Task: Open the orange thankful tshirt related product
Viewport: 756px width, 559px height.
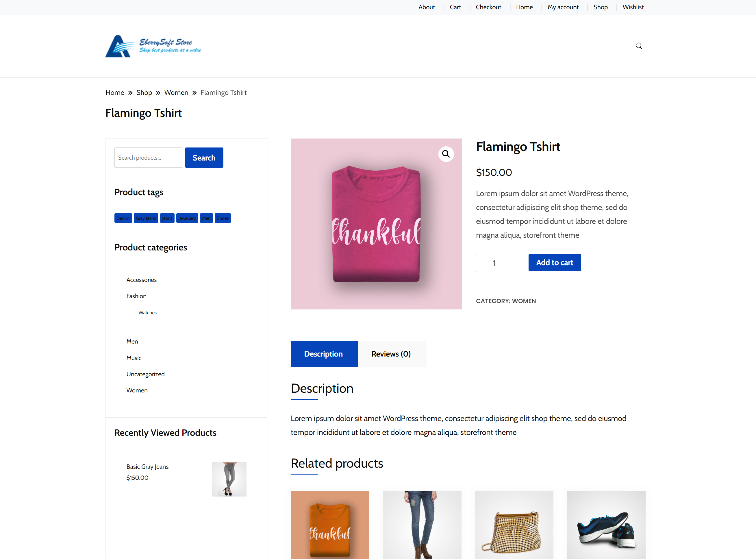Action: pyautogui.click(x=330, y=525)
